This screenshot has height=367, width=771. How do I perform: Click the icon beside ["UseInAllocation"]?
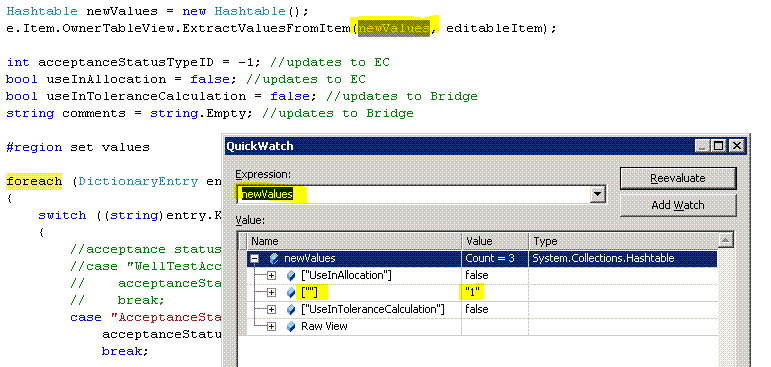coord(291,275)
